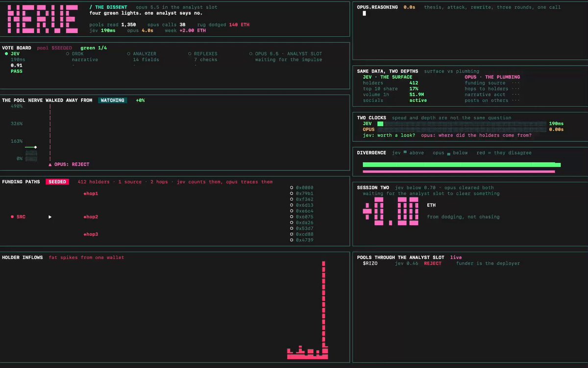Click the 190ms JEV clock time
This screenshot has height=368, width=588.
(x=556, y=123)
